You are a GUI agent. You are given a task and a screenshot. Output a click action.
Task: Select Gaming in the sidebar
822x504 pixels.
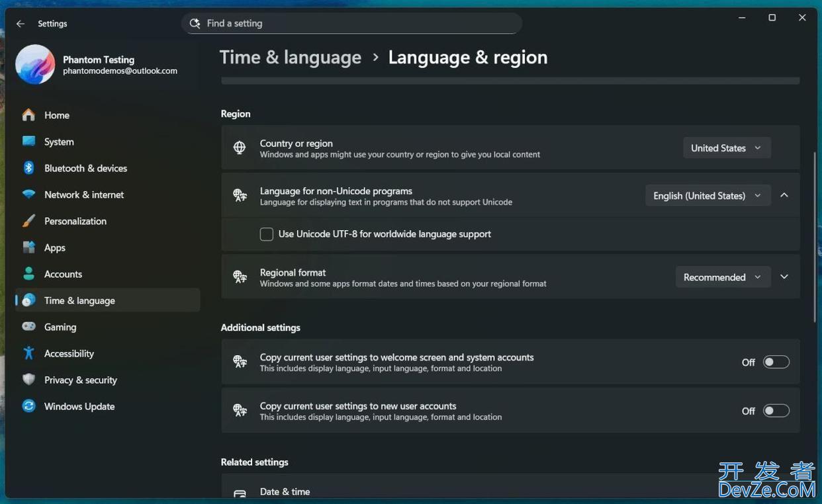click(x=60, y=327)
